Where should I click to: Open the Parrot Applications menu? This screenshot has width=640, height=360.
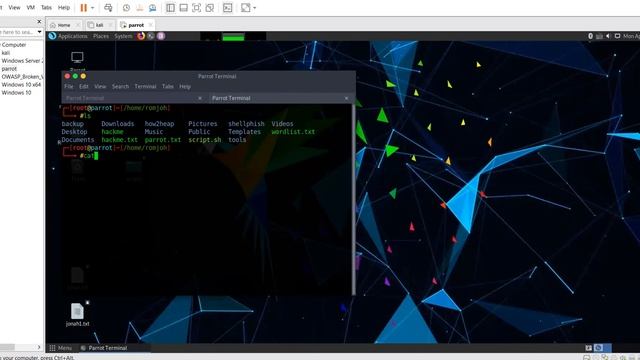(68, 36)
